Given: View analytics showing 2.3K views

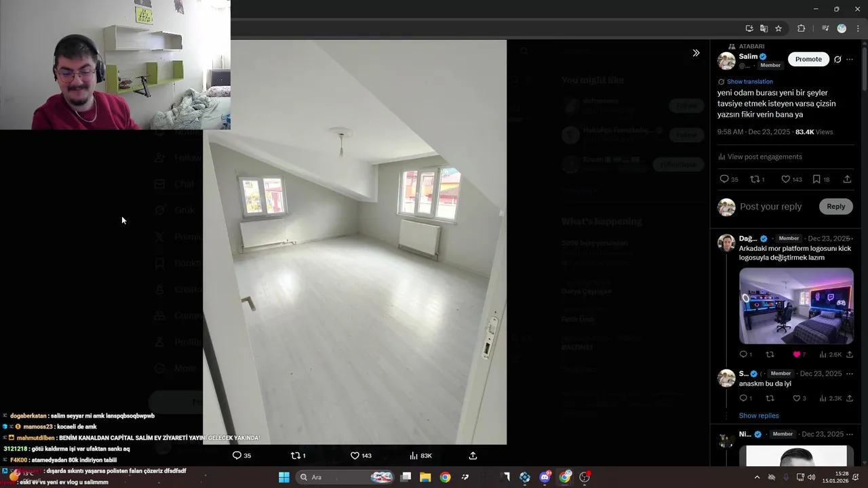Looking at the screenshot, I should (830, 399).
